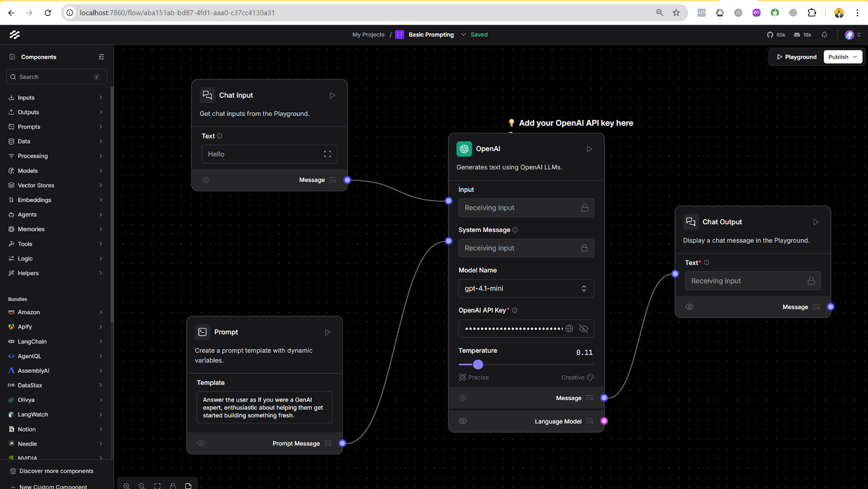This screenshot has width=868, height=489.
Task: Lock the canvas with lock icon
Action: pos(173,486)
